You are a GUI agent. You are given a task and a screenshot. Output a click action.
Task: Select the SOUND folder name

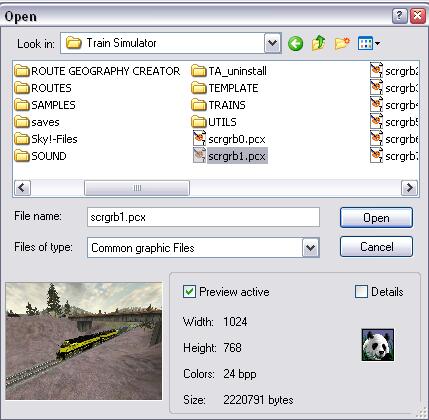tap(49, 156)
